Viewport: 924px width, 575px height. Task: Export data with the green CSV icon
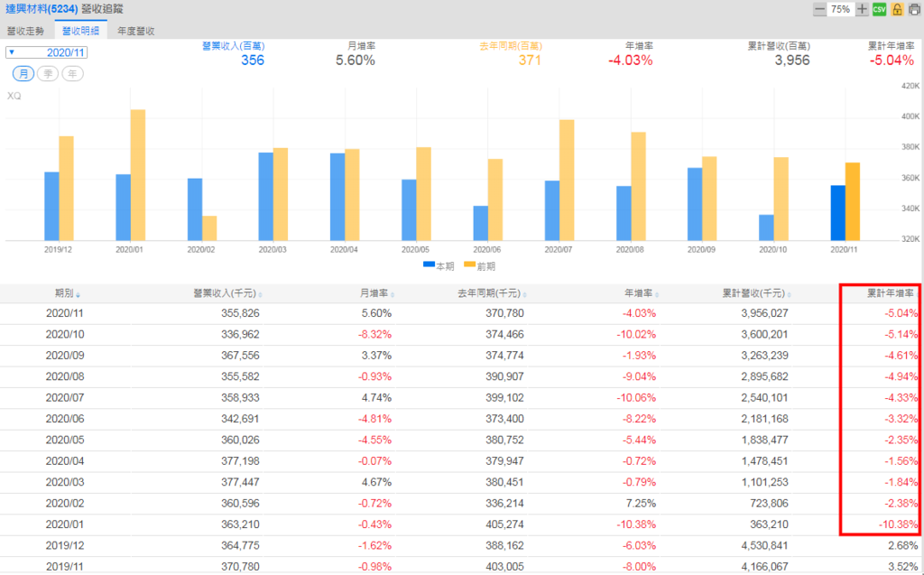879,9
